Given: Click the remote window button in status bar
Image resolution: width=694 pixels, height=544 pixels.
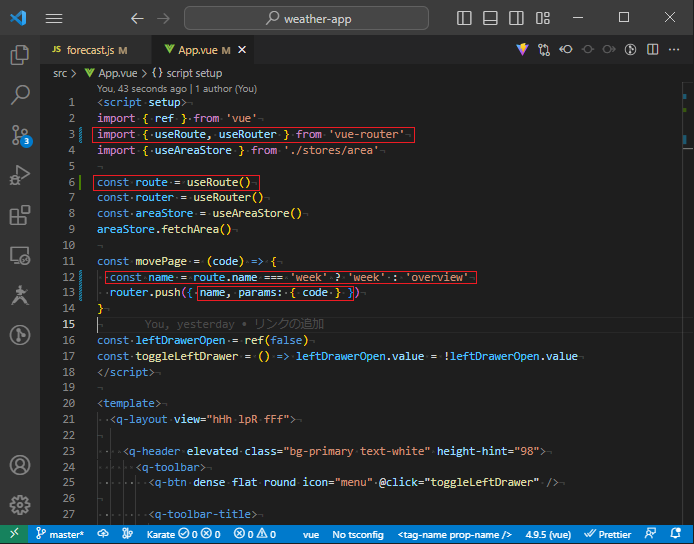Looking at the screenshot, I should (x=14, y=534).
